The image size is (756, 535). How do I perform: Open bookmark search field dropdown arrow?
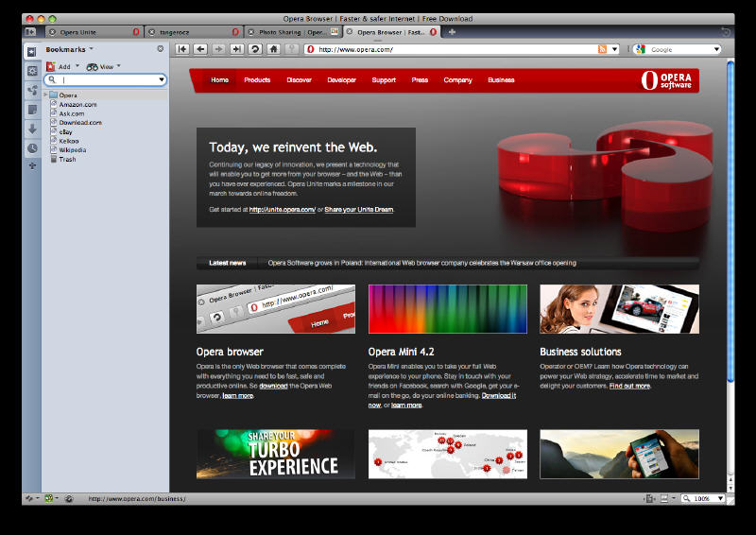point(161,79)
